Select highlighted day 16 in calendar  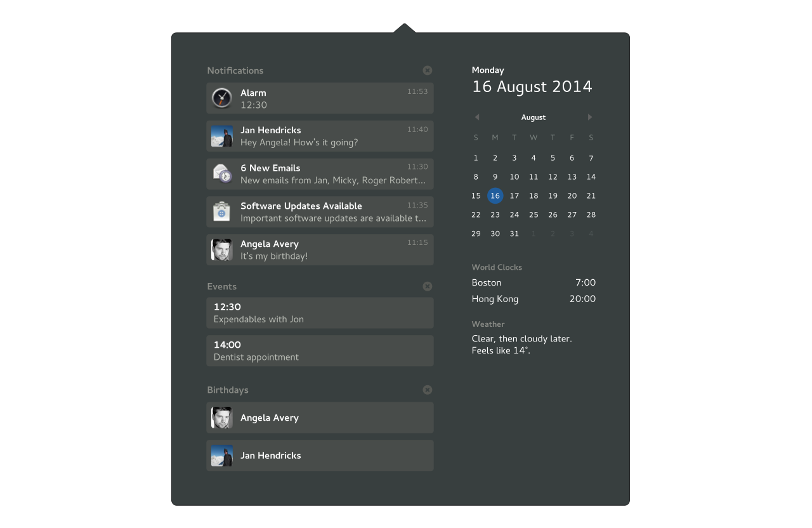pos(495,196)
